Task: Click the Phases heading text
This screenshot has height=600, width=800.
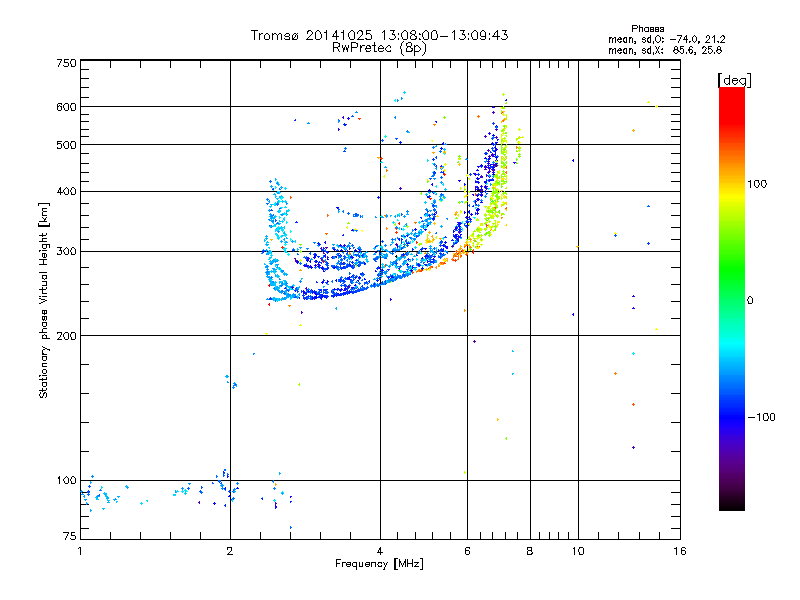Action: 650,28
